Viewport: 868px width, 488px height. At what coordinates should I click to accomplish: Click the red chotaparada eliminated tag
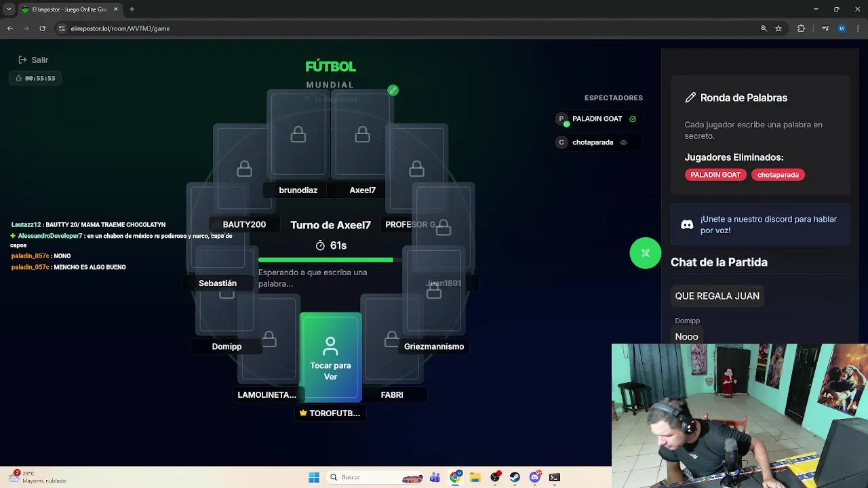tap(778, 175)
